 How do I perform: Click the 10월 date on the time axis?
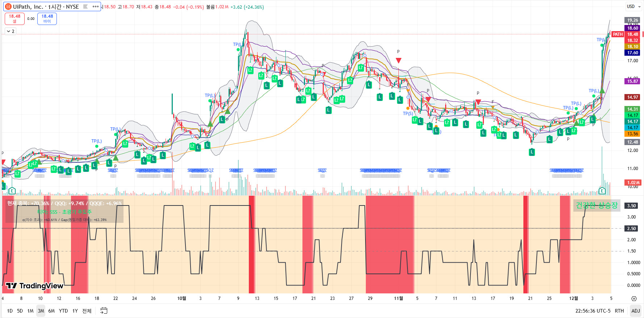click(181, 298)
